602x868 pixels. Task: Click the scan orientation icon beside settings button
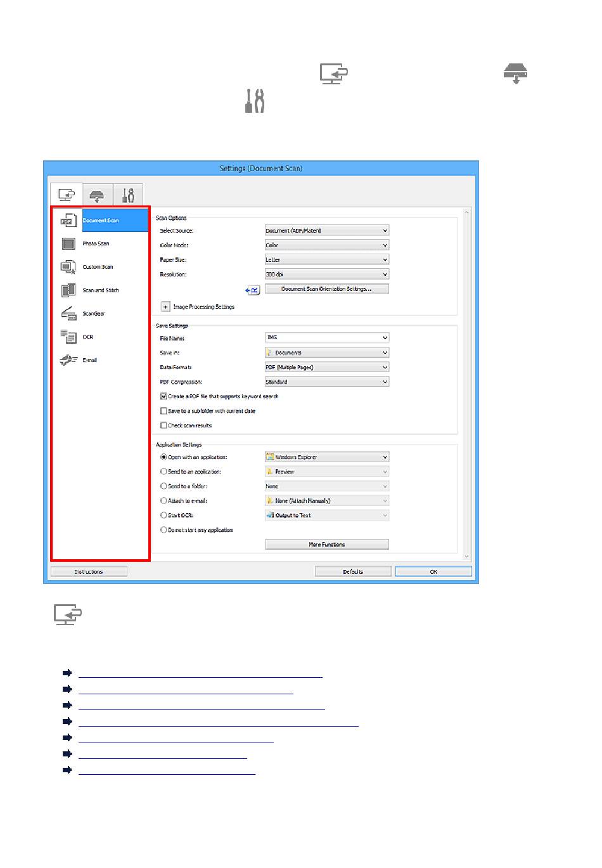253,290
